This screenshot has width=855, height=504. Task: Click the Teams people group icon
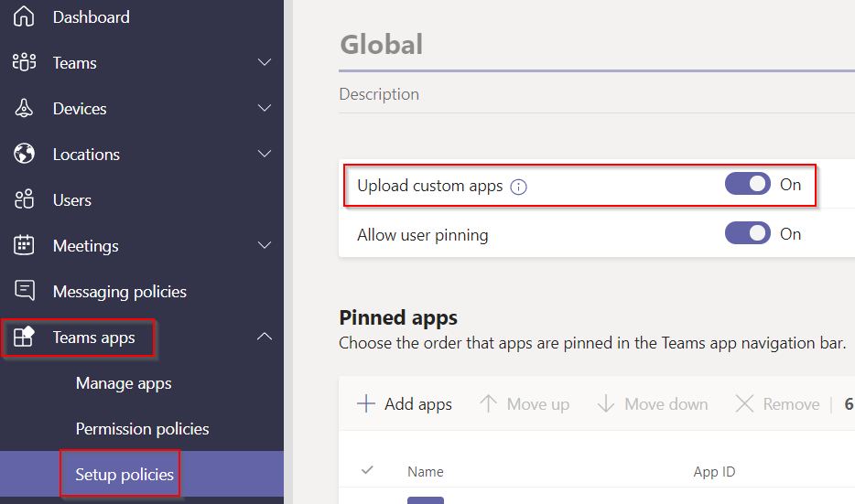(x=24, y=62)
